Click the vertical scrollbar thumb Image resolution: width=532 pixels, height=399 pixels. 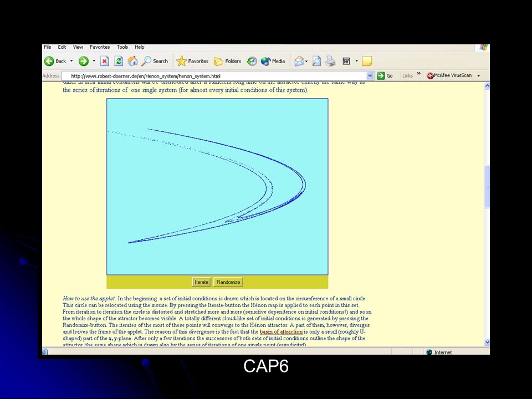click(487, 187)
